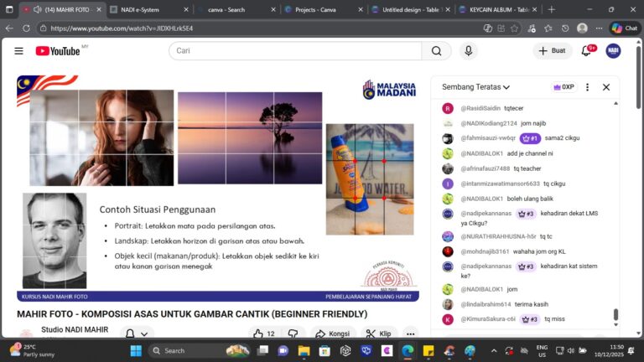Click the YouTube search field
The width and height of the screenshot is (644, 362).
click(293, 51)
